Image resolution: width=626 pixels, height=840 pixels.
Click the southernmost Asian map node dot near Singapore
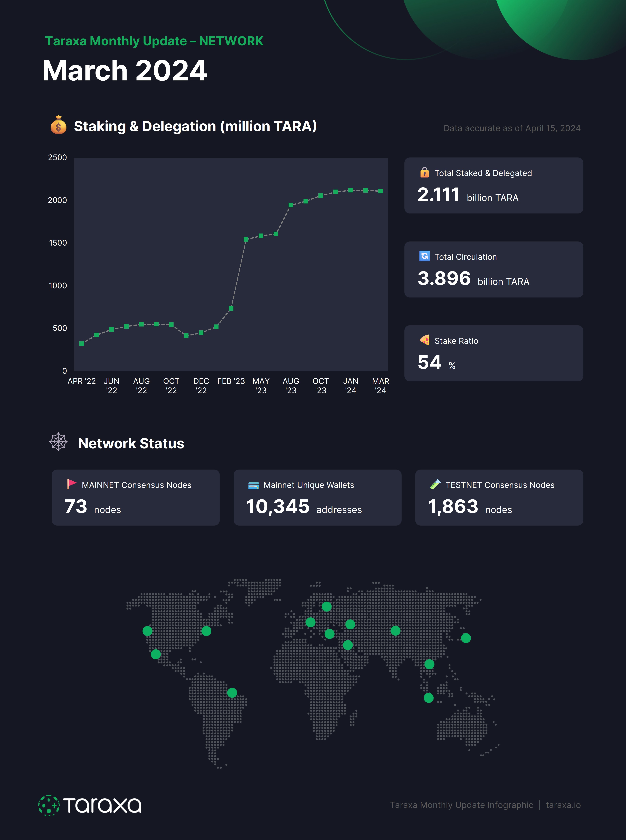coord(429,698)
